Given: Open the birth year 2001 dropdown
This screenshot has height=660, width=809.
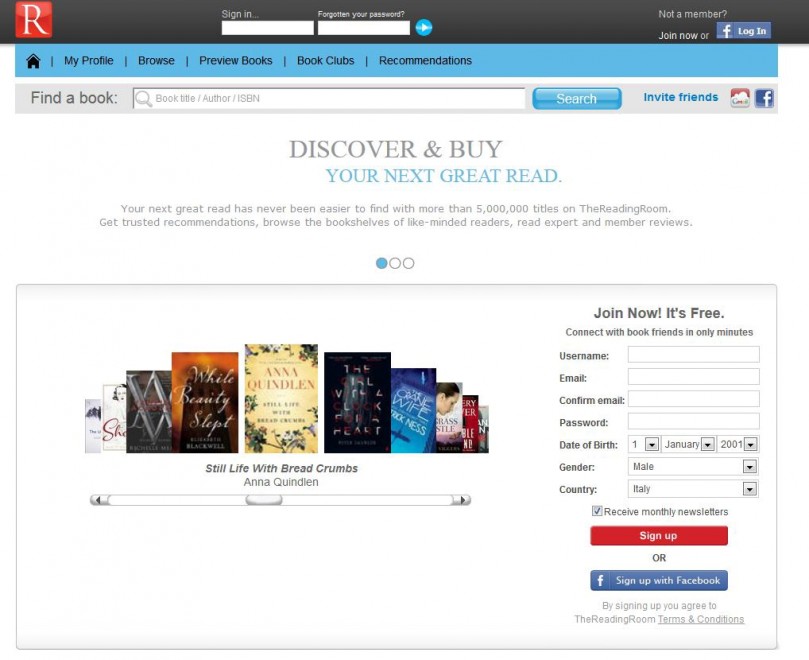Looking at the screenshot, I should click(x=738, y=444).
